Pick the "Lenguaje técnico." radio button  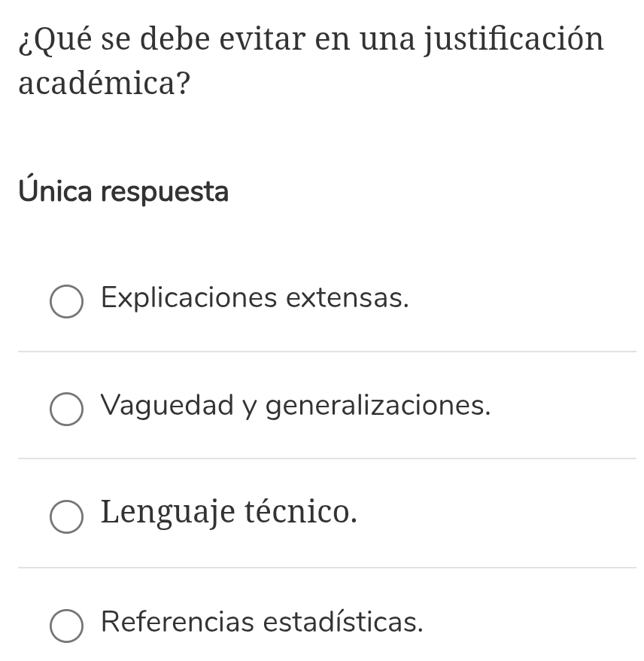tap(67, 516)
